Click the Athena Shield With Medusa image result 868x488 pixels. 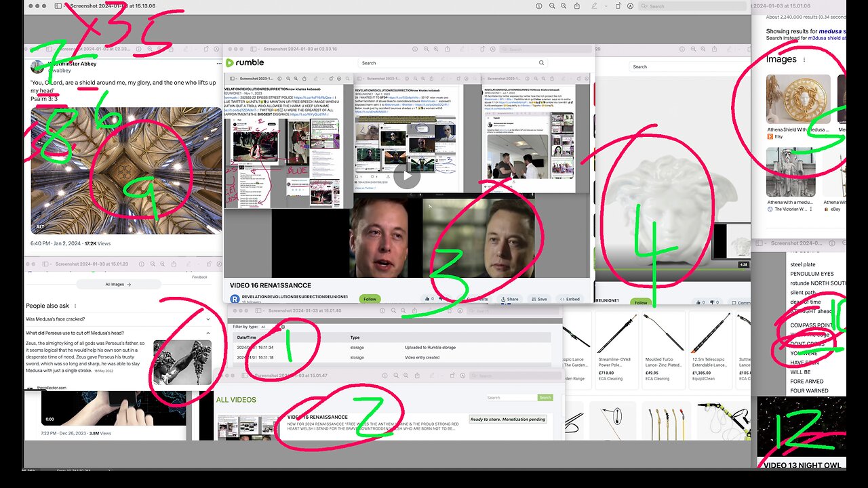click(798, 98)
